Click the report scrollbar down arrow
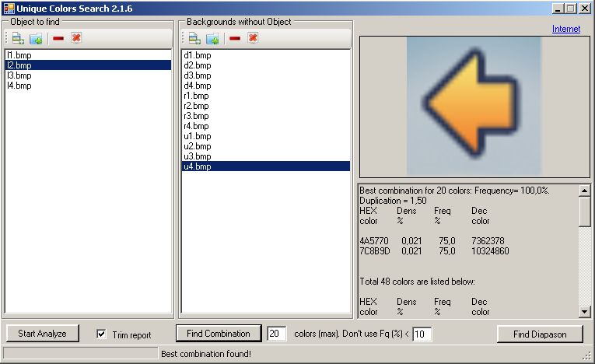 click(x=585, y=312)
